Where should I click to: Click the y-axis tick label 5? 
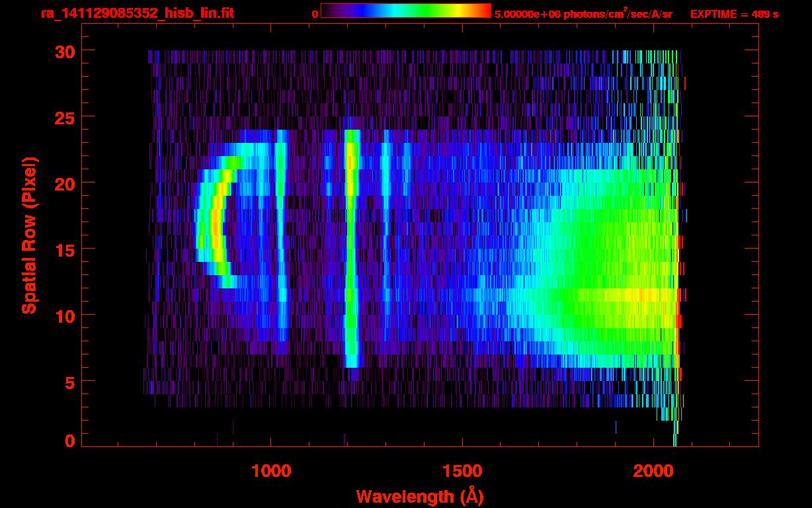tap(69, 382)
